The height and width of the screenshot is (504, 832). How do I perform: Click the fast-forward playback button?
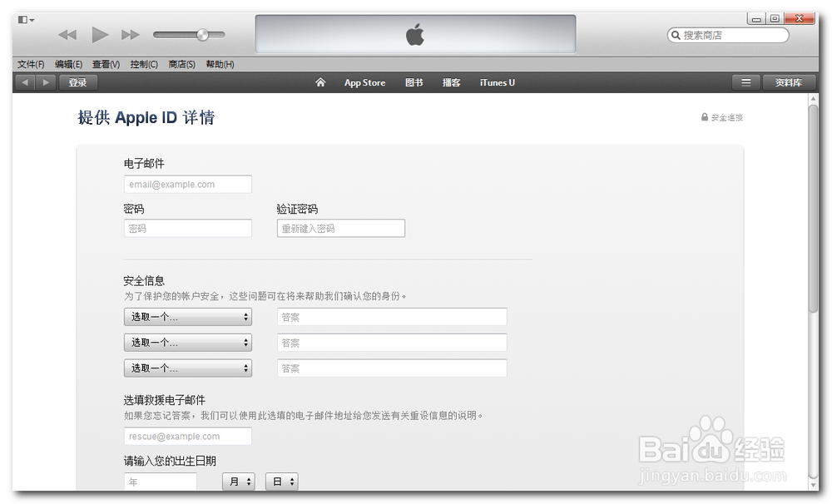click(130, 35)
